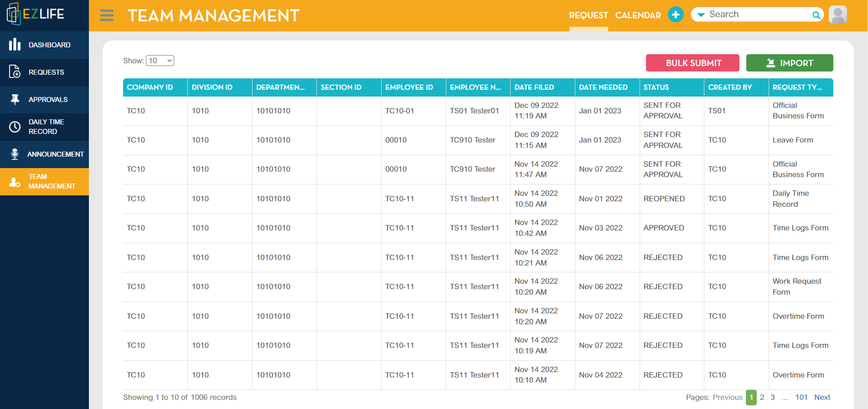Click the Requests document icon

pyautogui.click(x=15, y=72)
